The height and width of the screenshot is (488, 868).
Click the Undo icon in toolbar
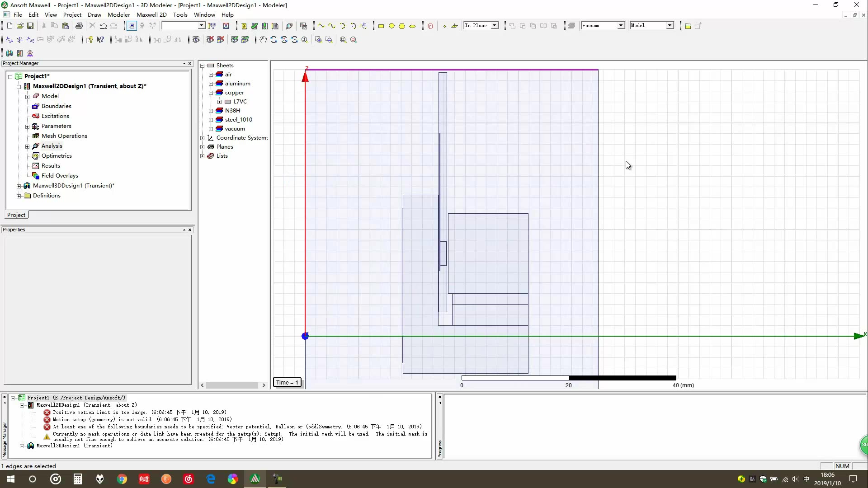point(104,26)
